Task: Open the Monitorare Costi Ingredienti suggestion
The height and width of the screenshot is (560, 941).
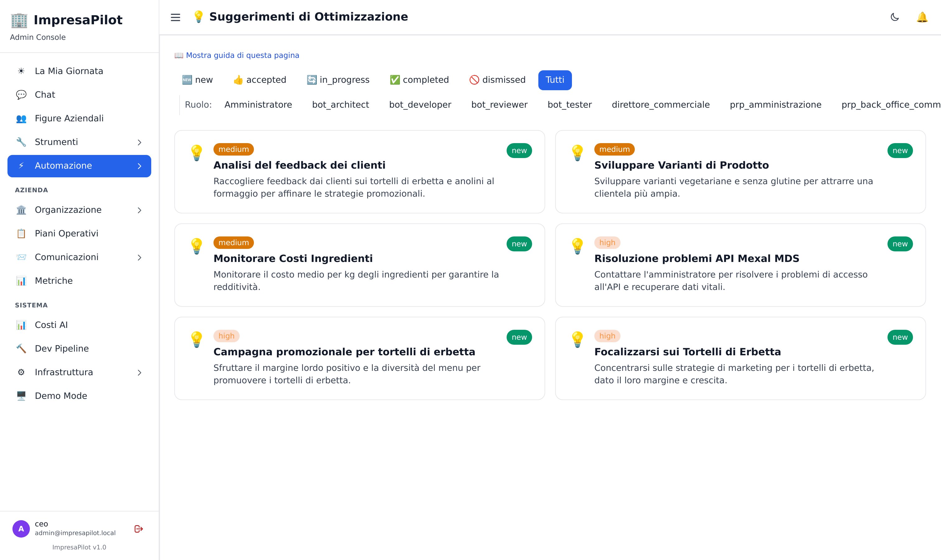Action: click(360, 265)
